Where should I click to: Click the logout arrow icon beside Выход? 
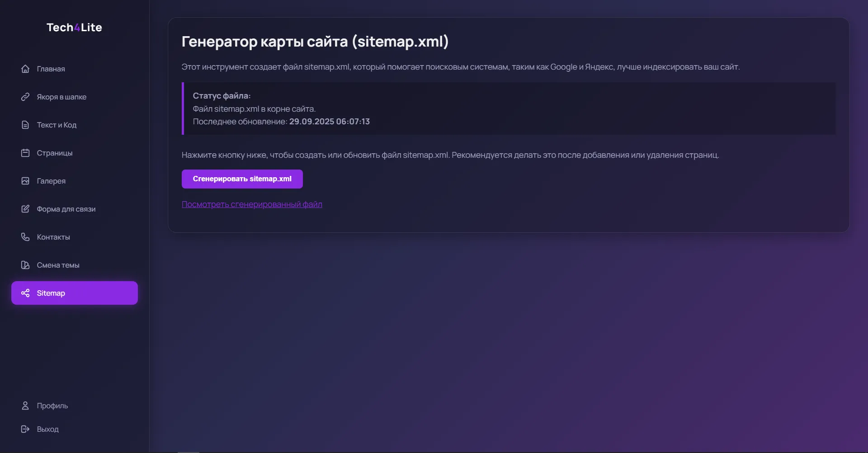pos(25,429)
